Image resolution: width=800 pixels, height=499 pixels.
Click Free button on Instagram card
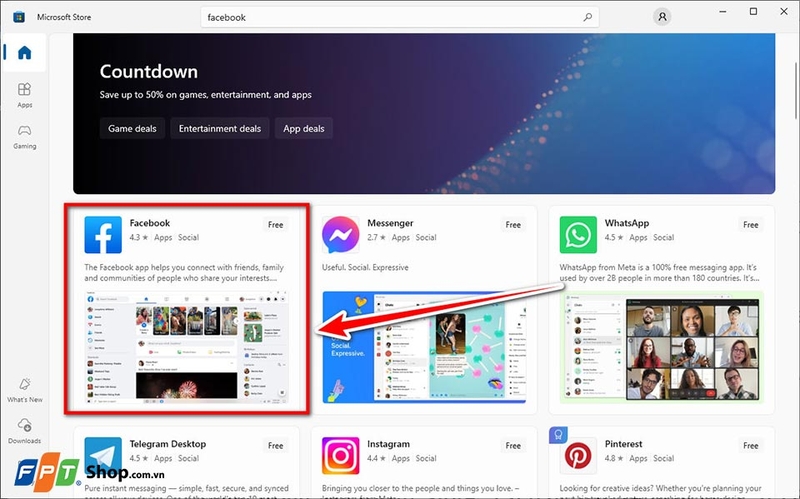coord(513,445)
